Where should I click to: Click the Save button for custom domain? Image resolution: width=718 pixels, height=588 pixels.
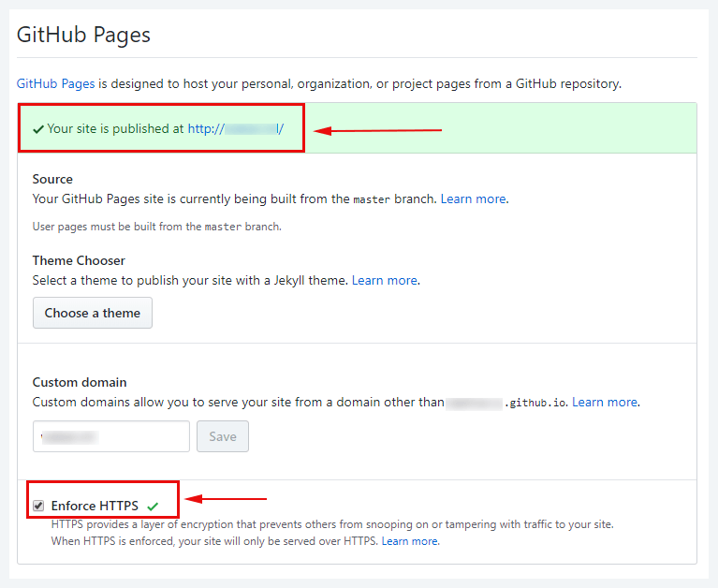pos(223,436)
